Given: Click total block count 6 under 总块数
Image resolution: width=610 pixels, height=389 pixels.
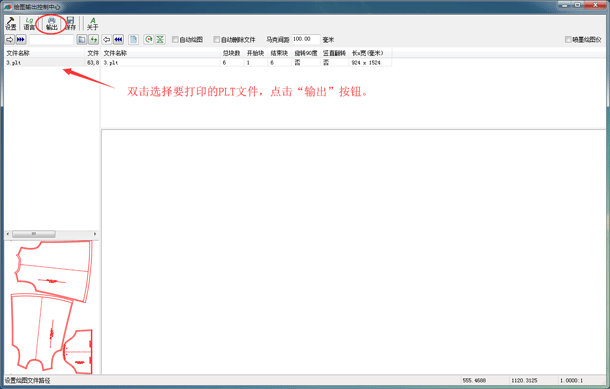Looking at the screenshot, I should [224, 63].
